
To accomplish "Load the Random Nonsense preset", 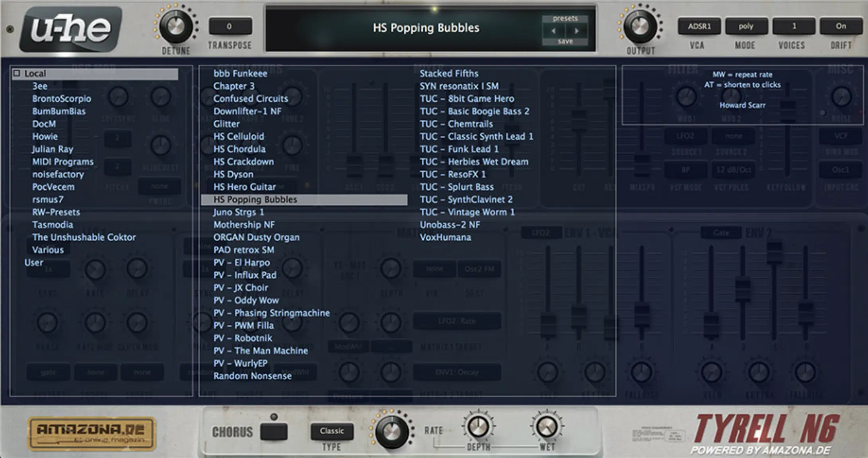I will point(252,376).
